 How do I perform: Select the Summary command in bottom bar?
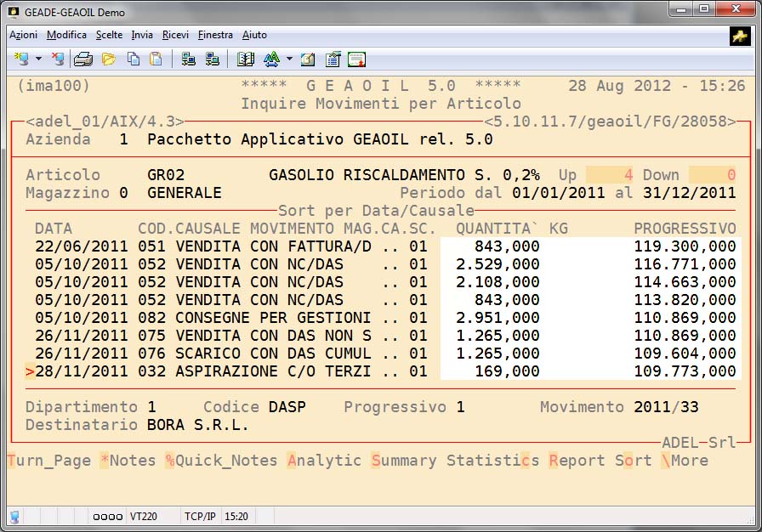(404, 461)
